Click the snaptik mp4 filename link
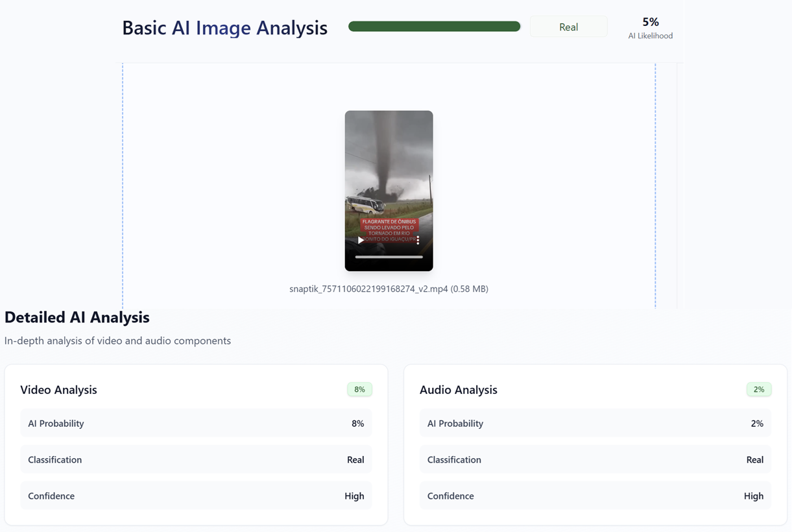Screen dimensions: 792x532 coord(389,289)
